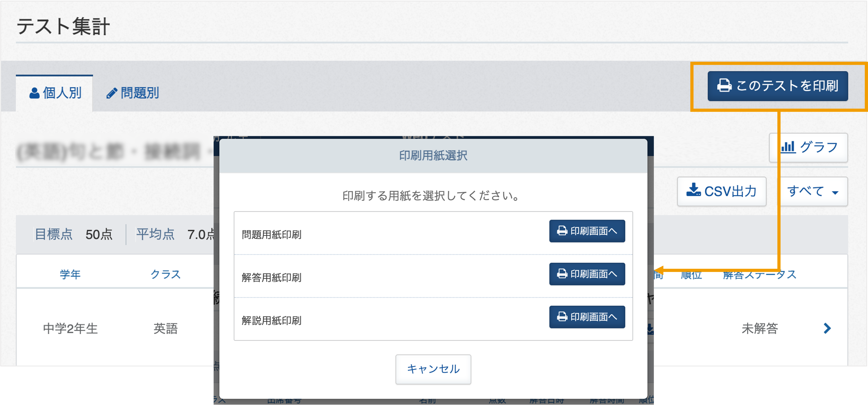This screenshot has height=405, width=868.
Task: Click the printer icon on このテストを印刷
Action: [x=724, y=86]
